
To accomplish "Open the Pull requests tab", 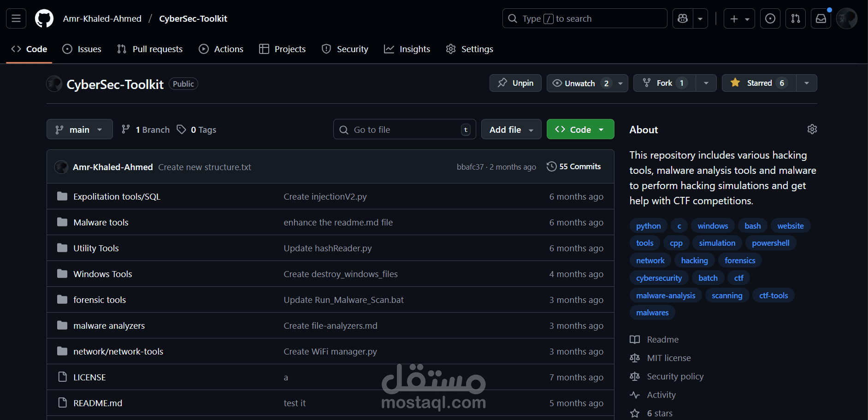I will coord(150,49).
